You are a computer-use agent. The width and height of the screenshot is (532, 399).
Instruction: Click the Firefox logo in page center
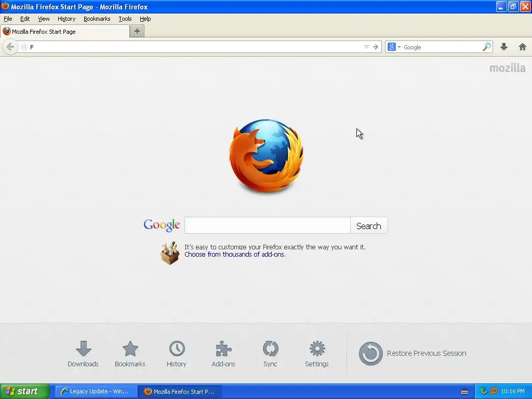[266, 156]
